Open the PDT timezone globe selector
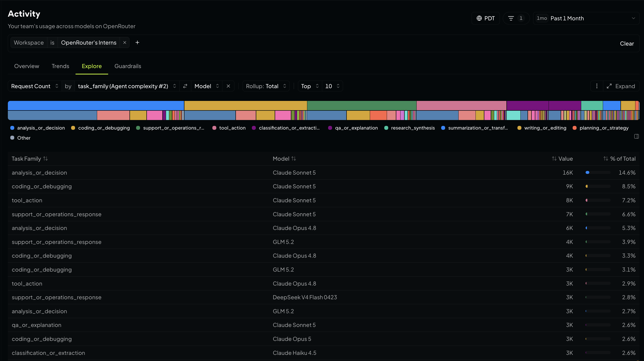This screenshot has width=644, height=361. click(485, 18)
